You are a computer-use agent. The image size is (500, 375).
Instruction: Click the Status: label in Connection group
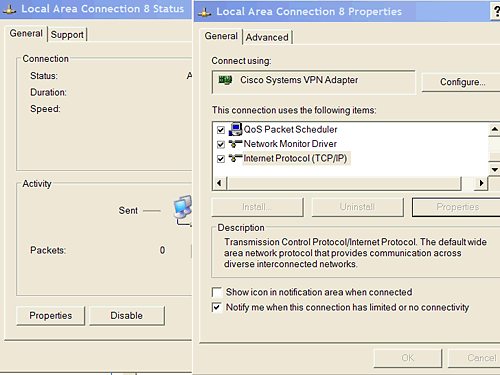click(44, 76)
